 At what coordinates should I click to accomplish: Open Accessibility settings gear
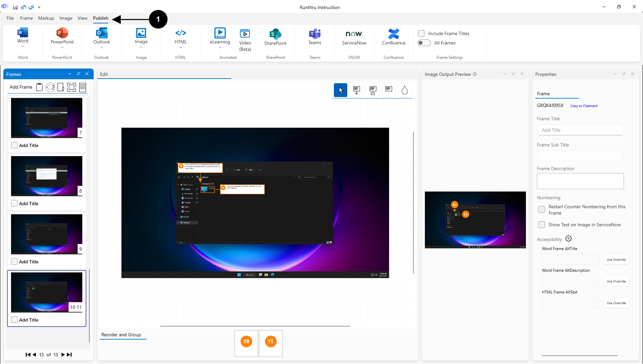click(568, 239)
